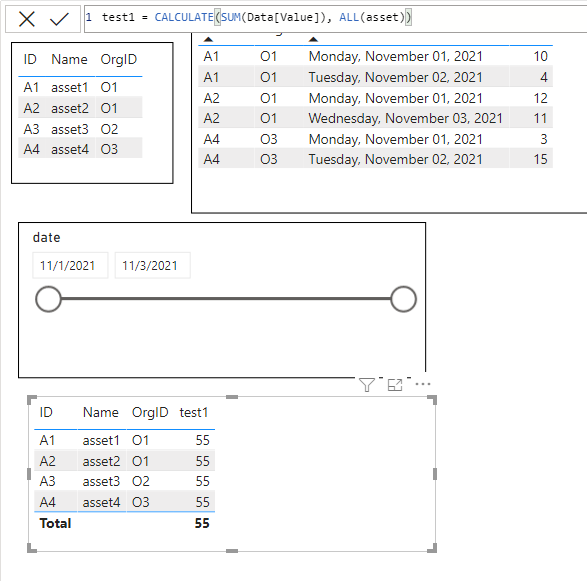Screen dimensions: 587x581
Task: Click the OrgID header in the top asset table
Action: (x=119, y=60)
